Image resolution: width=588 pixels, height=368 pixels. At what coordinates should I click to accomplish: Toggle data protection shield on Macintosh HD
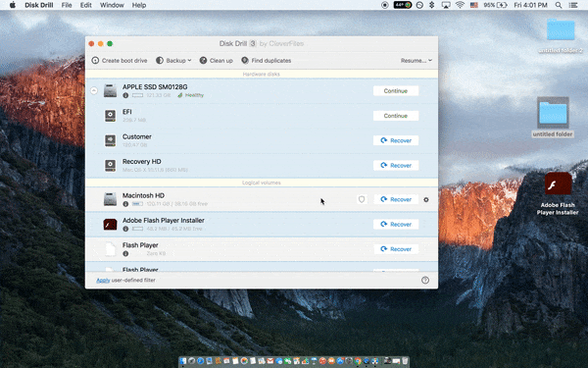(x=362, y=199)
